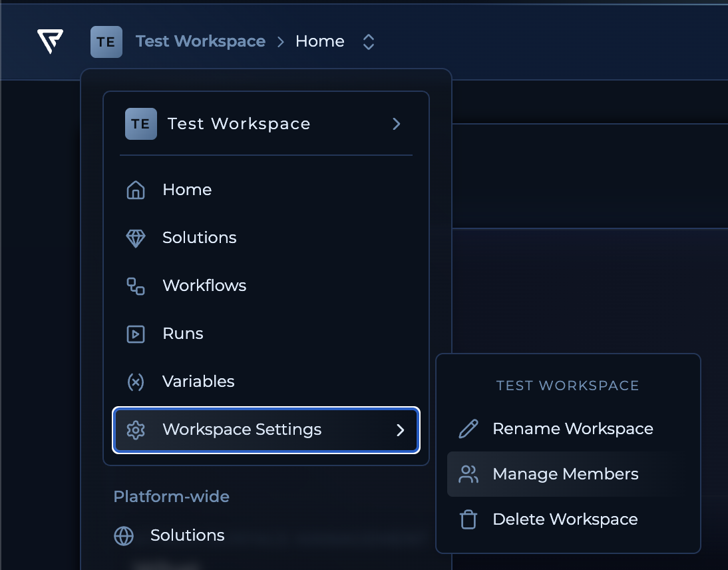Select the Home icon in the workspace menu
This screenshot has width=728, height=570.
coord(136,190)
